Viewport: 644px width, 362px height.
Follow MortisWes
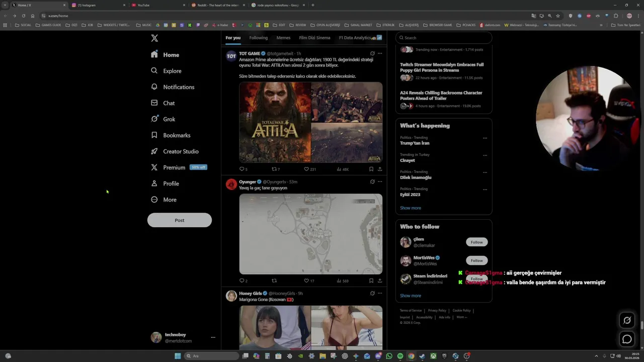[x=476, y=260]
